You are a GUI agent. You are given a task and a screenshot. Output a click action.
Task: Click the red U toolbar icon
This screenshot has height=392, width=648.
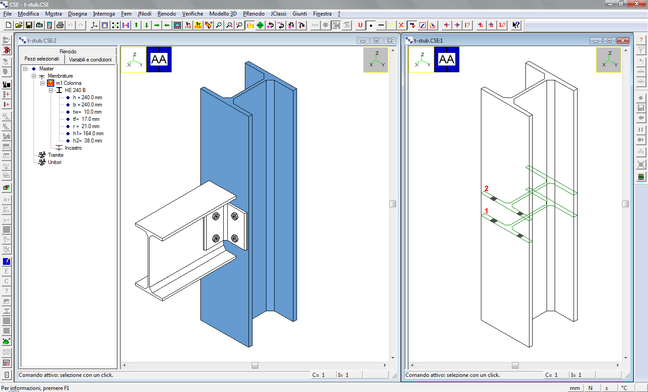(360, 25)
